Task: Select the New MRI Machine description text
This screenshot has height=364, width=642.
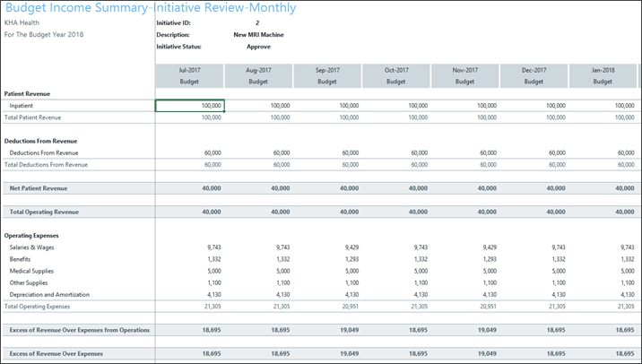Action: pyautogui.click(x=258, y=35)
